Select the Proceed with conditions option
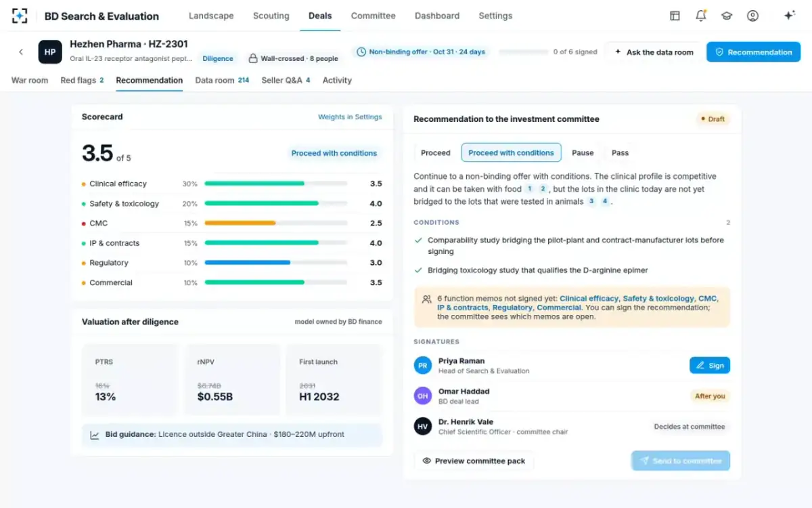The height and width of the screenshot is (508, 812). pyautogui.click(x=512, y=153)
